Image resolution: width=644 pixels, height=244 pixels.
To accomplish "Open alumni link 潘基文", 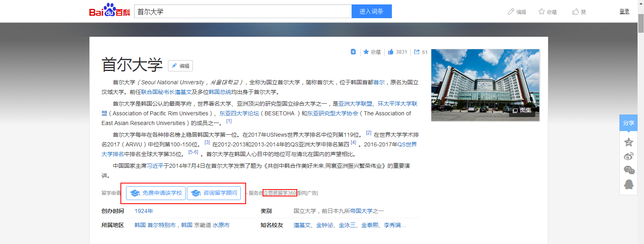I will pyautogui.click(x=302, y=225).
